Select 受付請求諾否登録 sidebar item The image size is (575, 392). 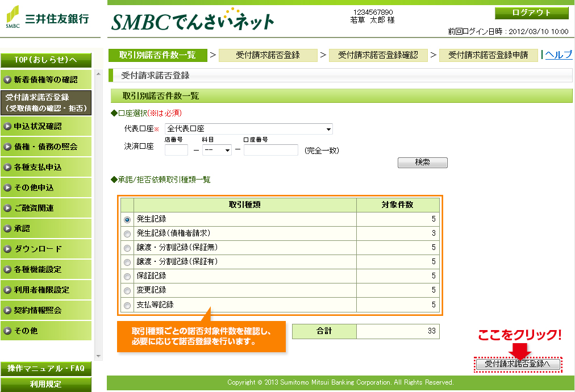(46, 103)
